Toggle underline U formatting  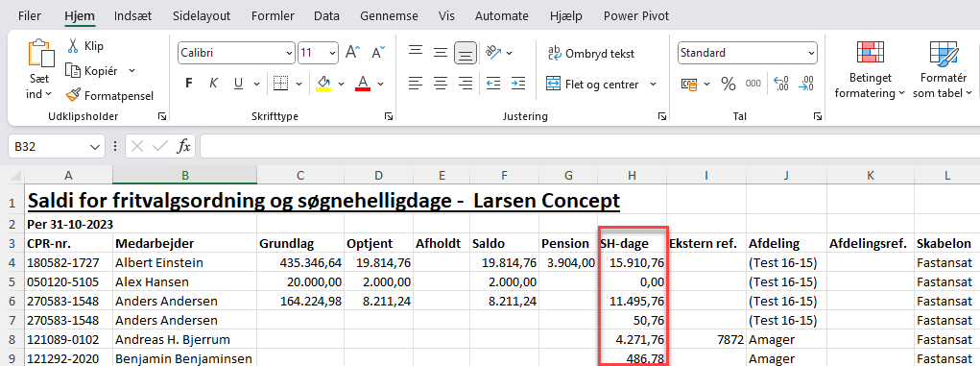pos(238,84)
